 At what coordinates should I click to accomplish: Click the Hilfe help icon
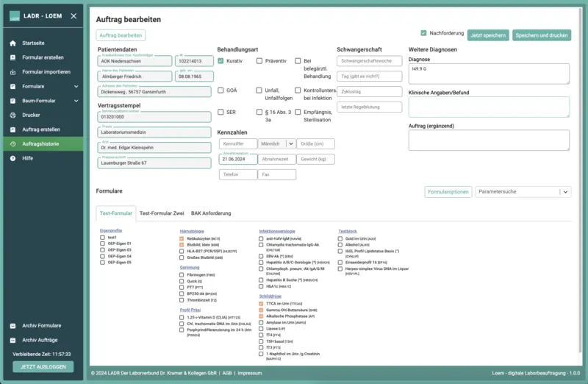pyautogui.click(x=12, y=158)
